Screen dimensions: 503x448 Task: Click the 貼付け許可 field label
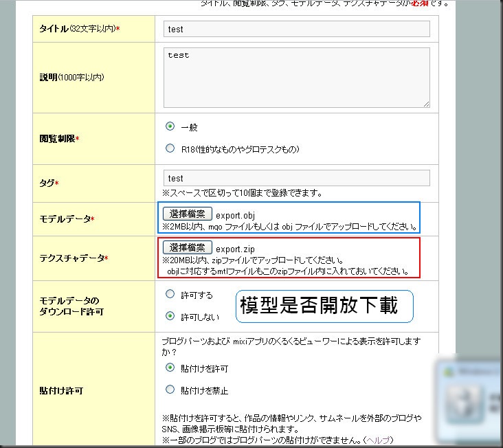pyautogui.click(x=61, y=390)
